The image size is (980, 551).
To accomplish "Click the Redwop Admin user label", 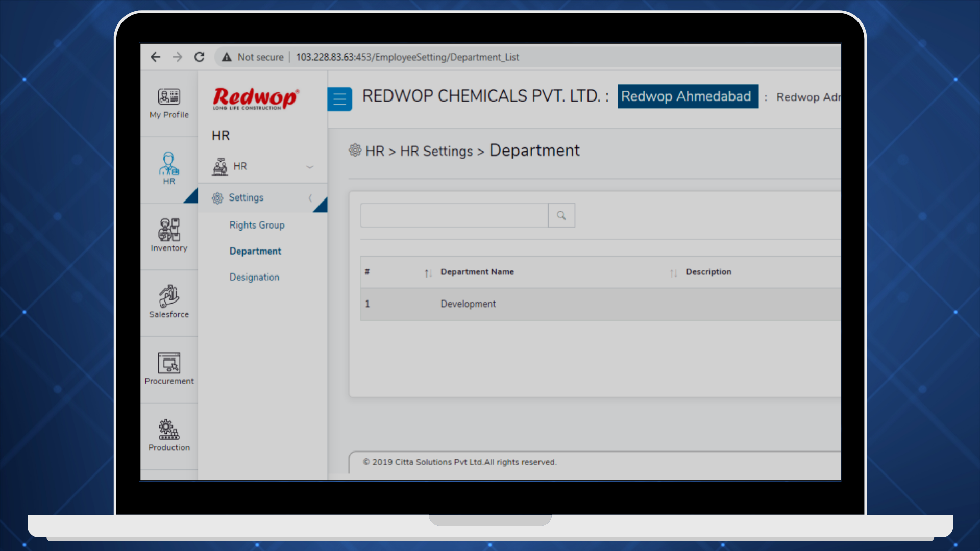I will click(x=808, y=97).
